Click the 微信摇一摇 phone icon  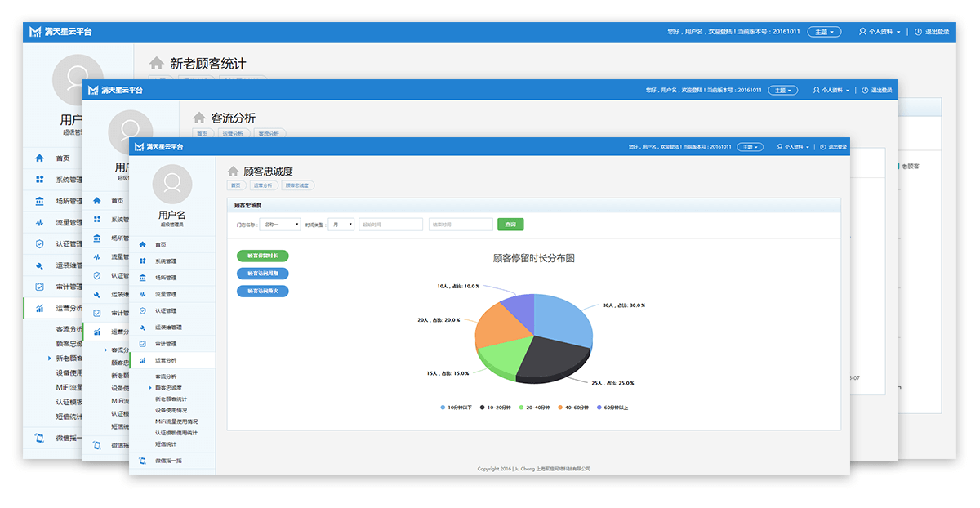coord(143,461)
